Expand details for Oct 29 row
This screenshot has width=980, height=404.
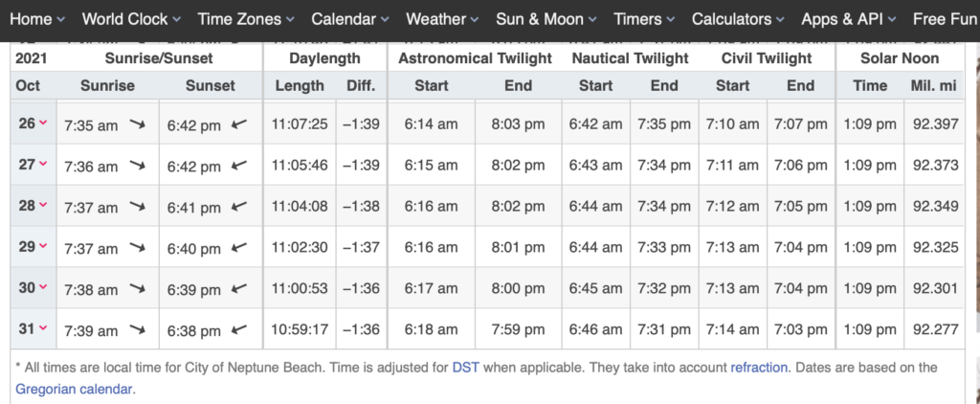pos(42,247)
